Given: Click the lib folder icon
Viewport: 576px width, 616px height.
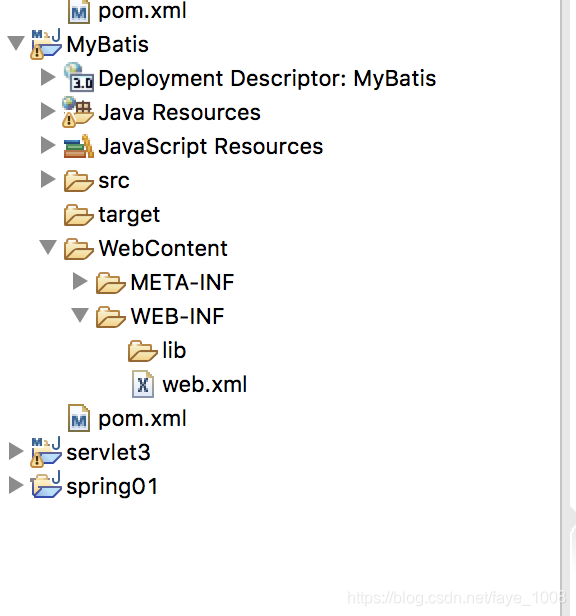Looking at the screenshot, I should tap(143, 350).
